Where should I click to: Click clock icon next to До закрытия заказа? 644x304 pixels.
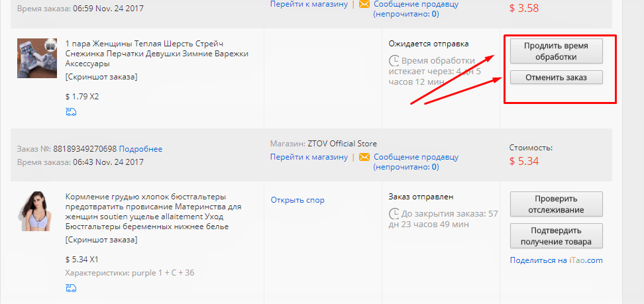[394, 214]
